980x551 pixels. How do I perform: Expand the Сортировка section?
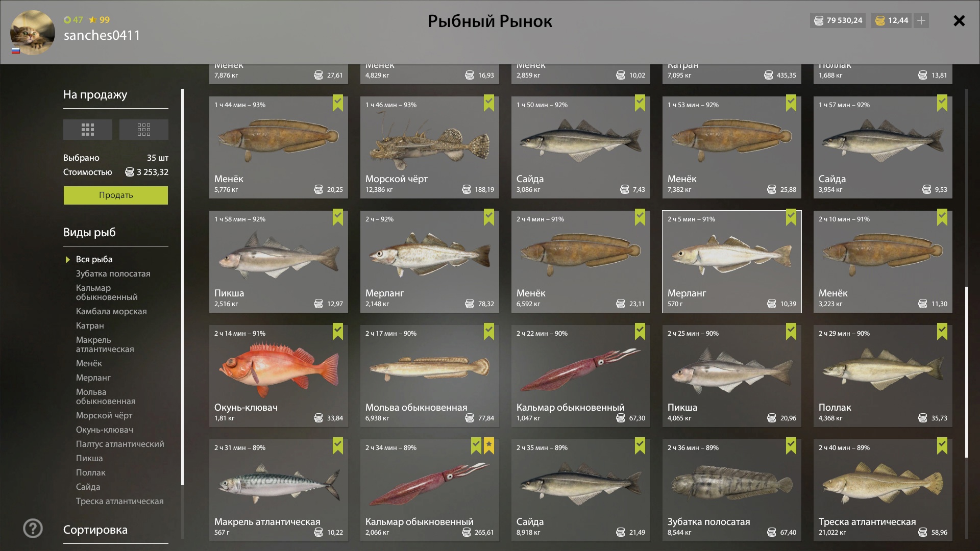pos(95,530)
